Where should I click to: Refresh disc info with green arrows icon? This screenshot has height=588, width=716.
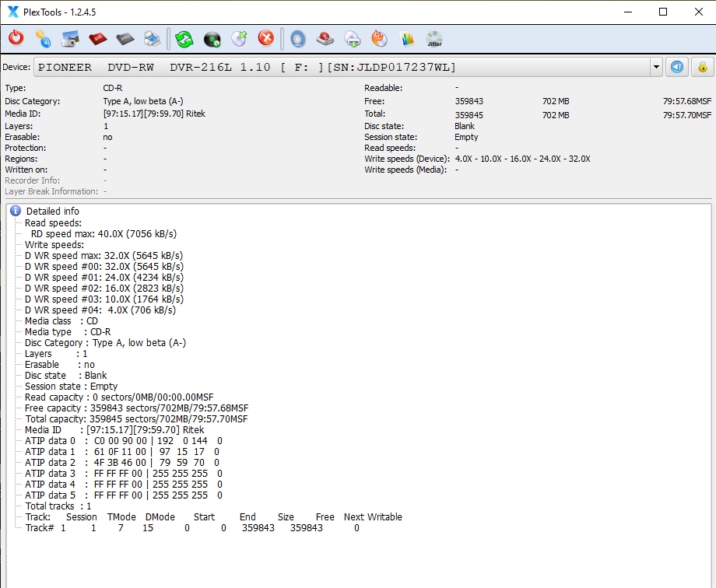pyautogui.click(x=184, y=38)
